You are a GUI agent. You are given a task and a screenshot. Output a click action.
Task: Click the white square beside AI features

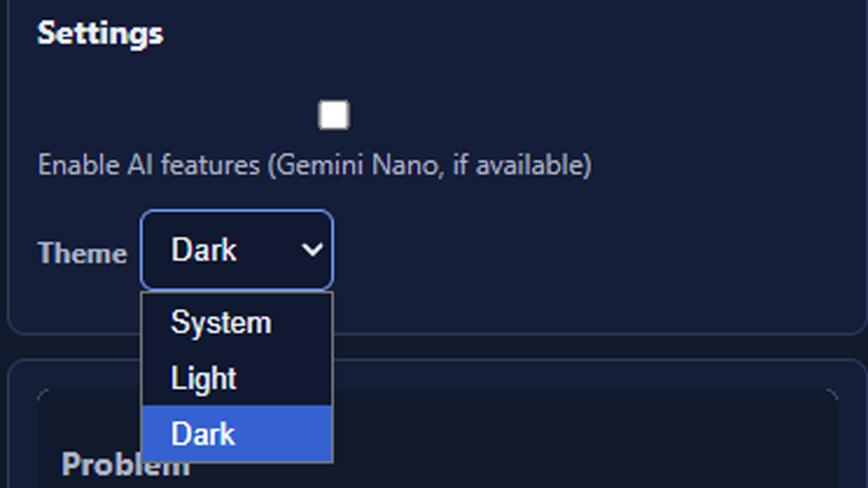point(334,115)
